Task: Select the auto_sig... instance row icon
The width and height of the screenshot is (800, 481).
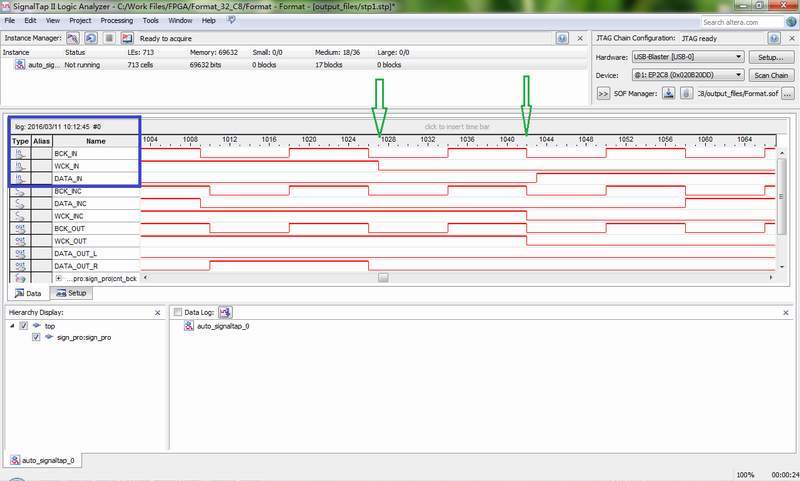Action: pos(19,65)
